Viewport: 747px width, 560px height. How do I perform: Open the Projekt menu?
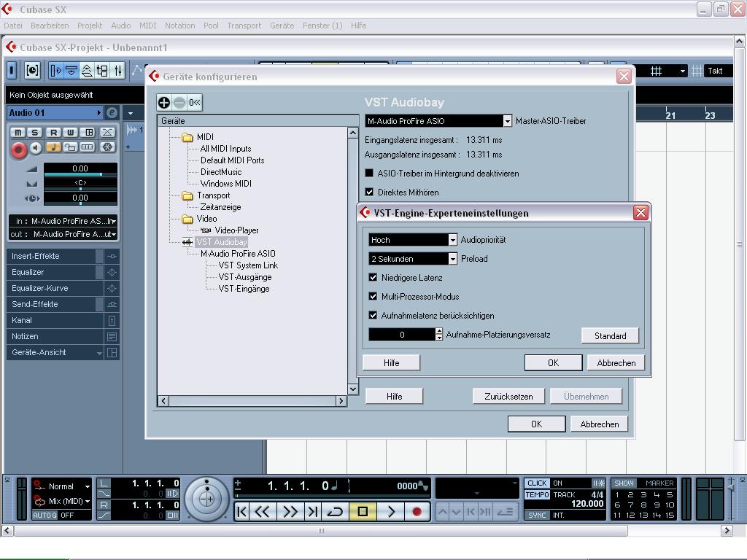coord(90,26)
